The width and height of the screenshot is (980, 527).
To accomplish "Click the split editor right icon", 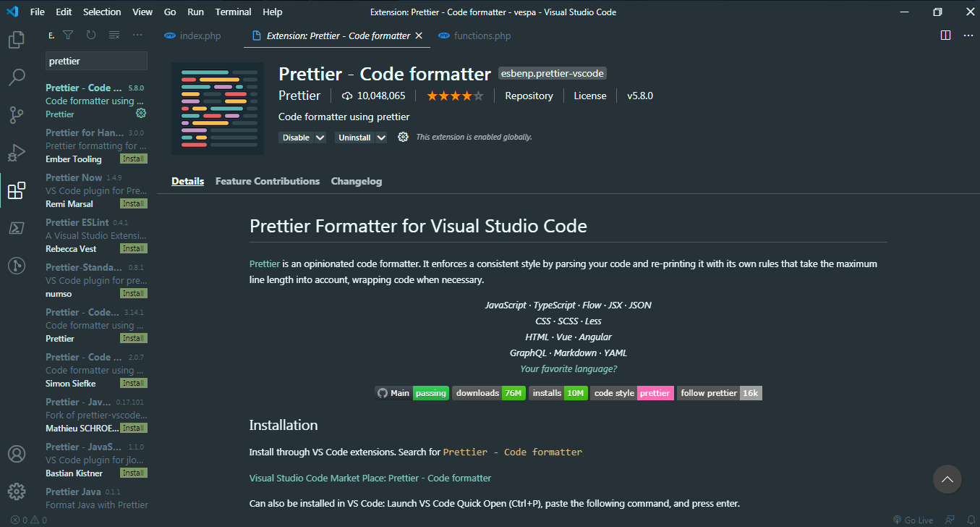I will pyautogui.click(x=945, y=35).
